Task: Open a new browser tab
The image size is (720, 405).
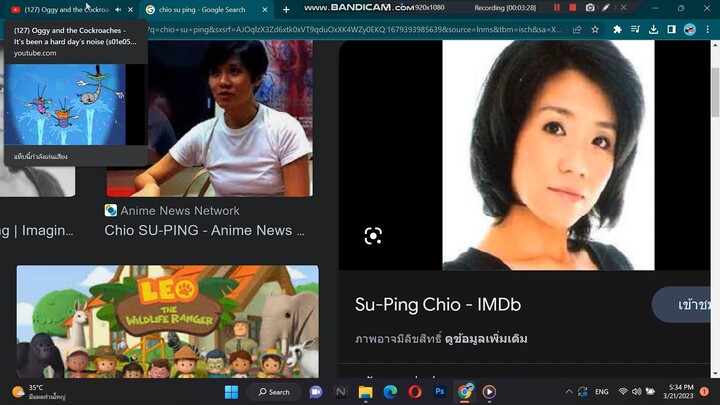Action: click(286, 9)
